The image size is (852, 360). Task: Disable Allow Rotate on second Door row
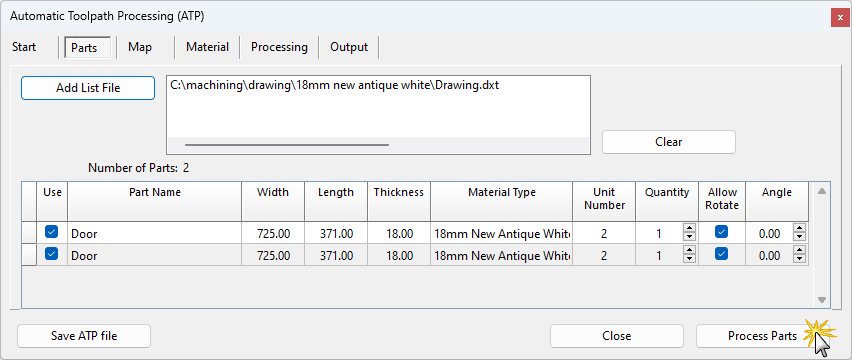(722, 254)
